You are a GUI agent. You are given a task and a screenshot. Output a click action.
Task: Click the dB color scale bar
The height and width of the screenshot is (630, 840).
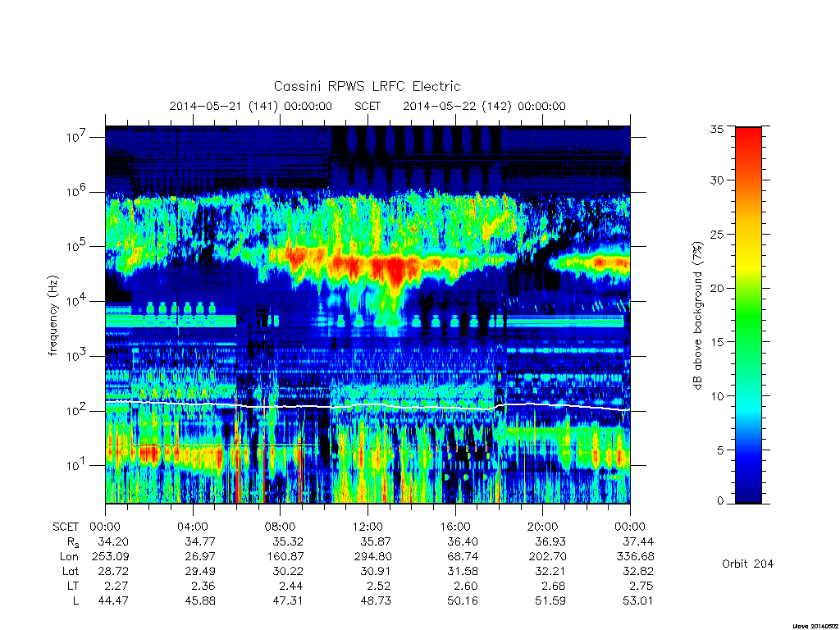748,315
